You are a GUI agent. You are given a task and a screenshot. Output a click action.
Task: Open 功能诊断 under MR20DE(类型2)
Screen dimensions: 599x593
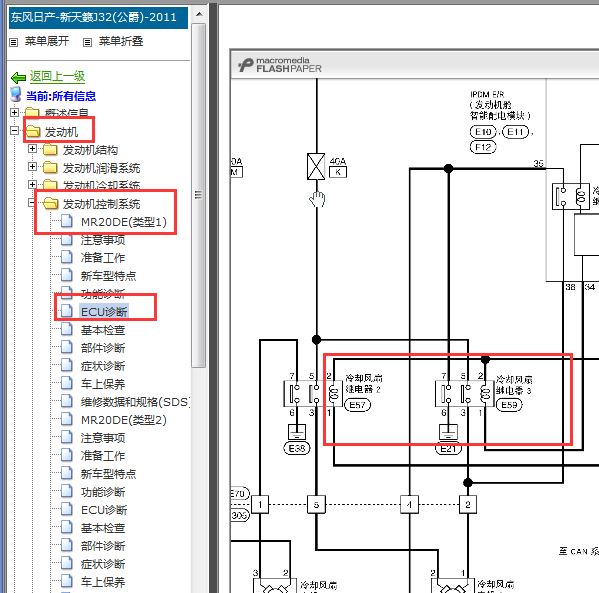(103, 492)
